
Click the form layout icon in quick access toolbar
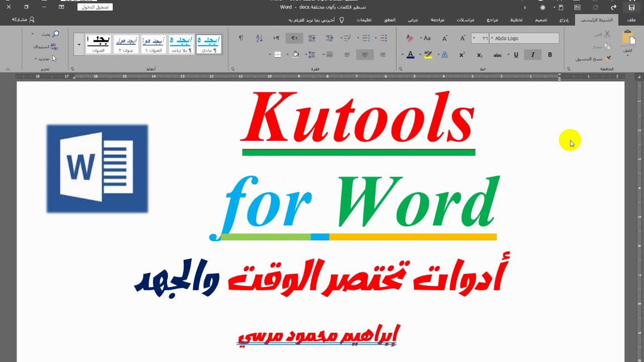click(578, 8)
